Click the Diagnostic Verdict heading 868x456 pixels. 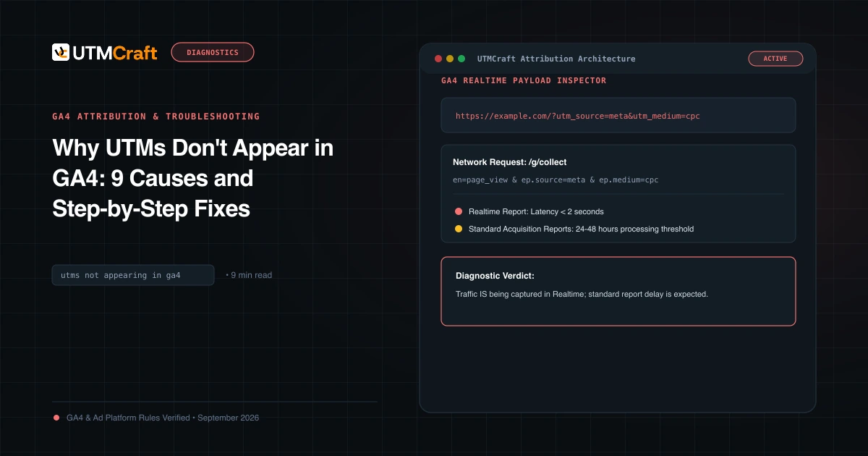495,276
